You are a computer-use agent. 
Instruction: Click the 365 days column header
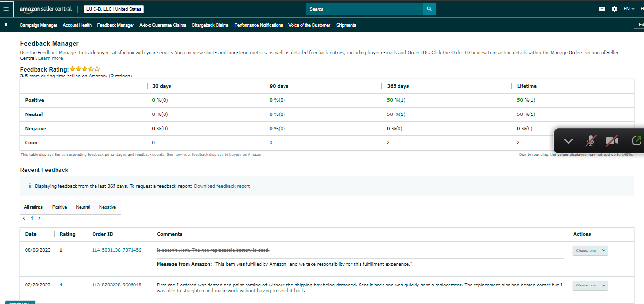tap(398, 86)
